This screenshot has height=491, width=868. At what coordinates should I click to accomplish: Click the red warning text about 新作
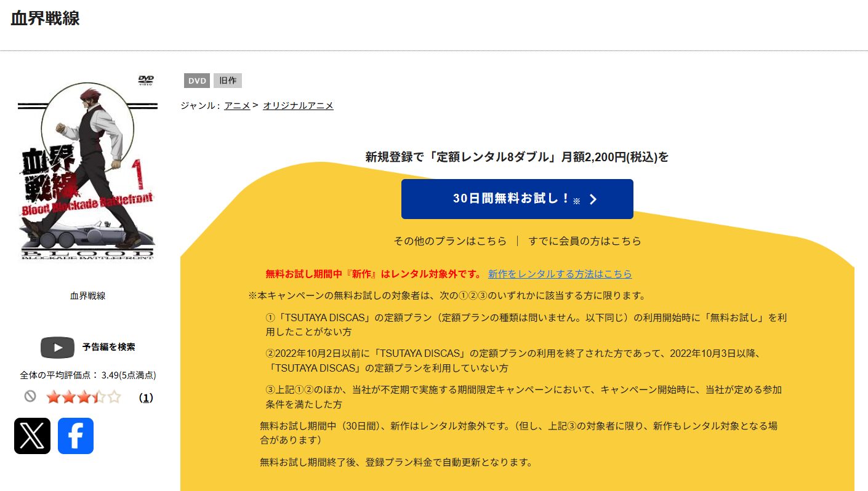374,274
